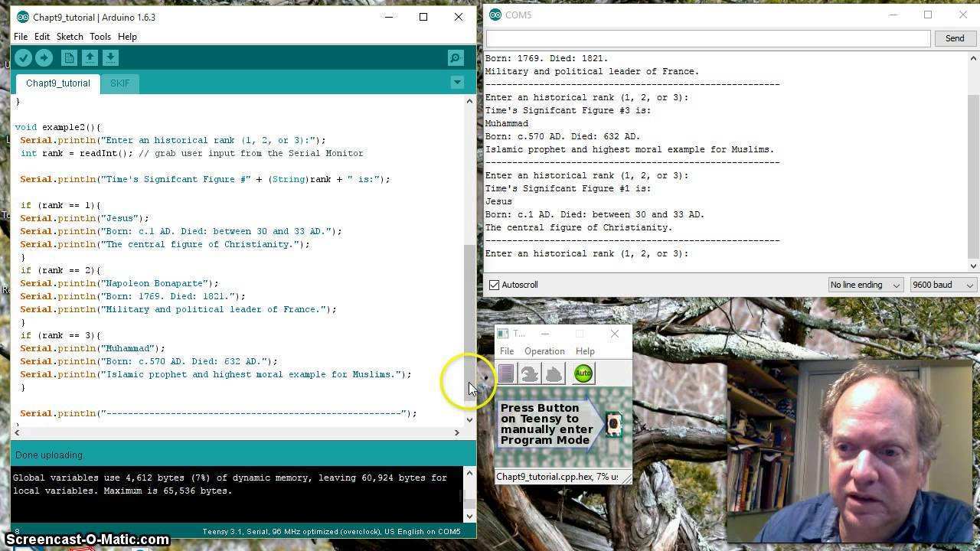This screenshot has width=980, height=551.
Task: Save sketch using the down-arrow icon
Action: pos(110,57)
